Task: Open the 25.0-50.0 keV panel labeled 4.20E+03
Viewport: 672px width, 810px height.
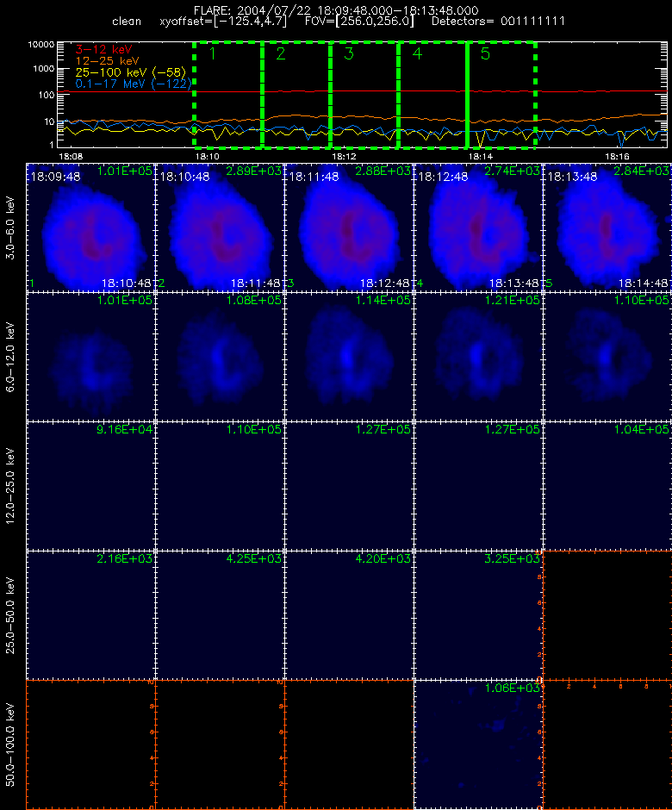Action: 349,614
